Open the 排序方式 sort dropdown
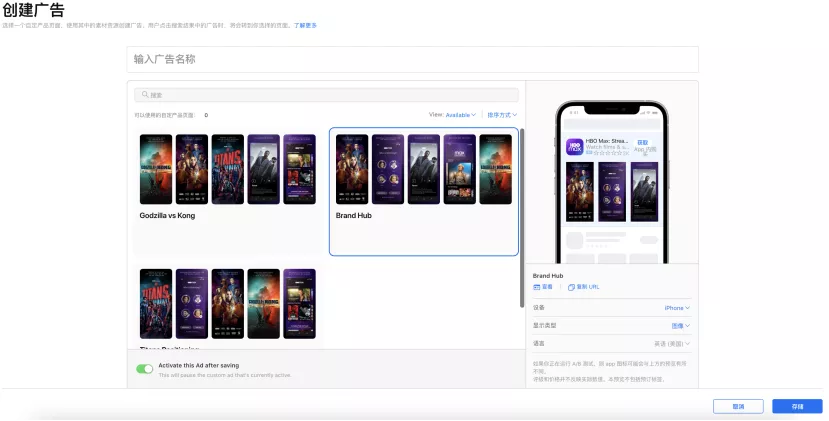 tap(502, 115)
